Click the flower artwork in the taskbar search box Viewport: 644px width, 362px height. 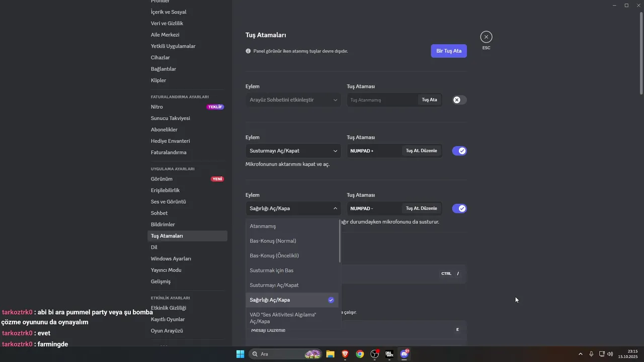coord(313,354)
